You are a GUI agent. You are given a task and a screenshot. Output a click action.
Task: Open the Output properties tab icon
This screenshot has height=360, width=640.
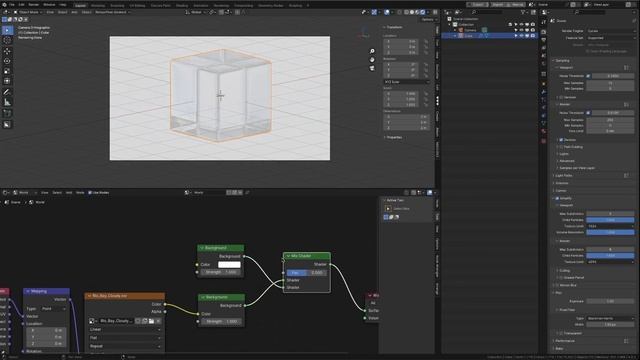[544, 40]
